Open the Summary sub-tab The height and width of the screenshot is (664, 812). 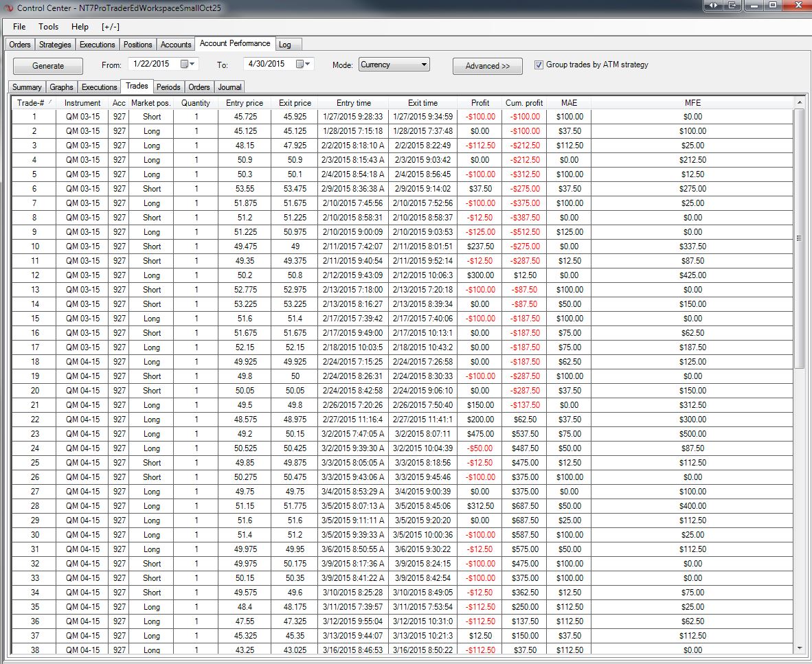click(27, 87)
